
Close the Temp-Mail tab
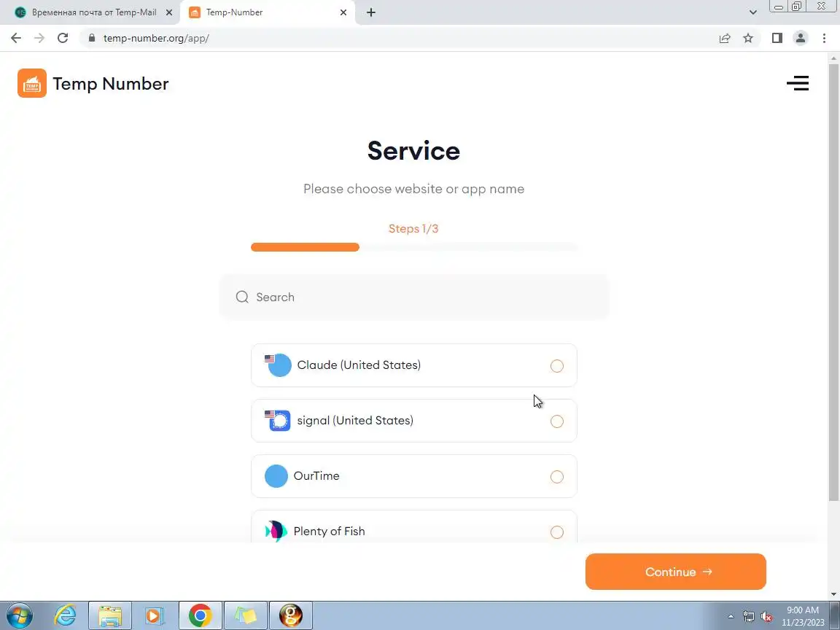pos(168,12)
